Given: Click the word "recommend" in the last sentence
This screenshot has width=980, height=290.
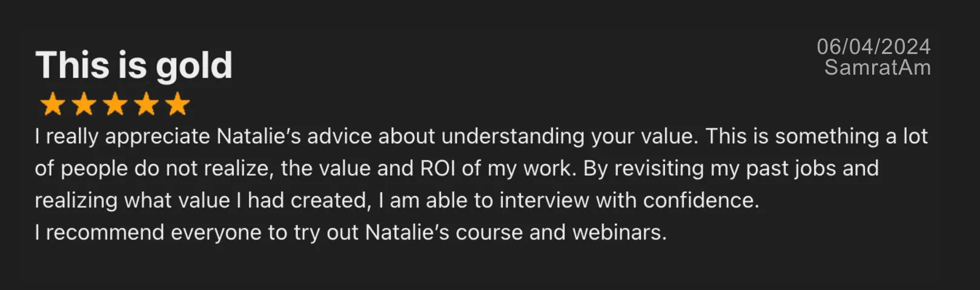Looking at the screenshot, I should (x=105, y=232).
